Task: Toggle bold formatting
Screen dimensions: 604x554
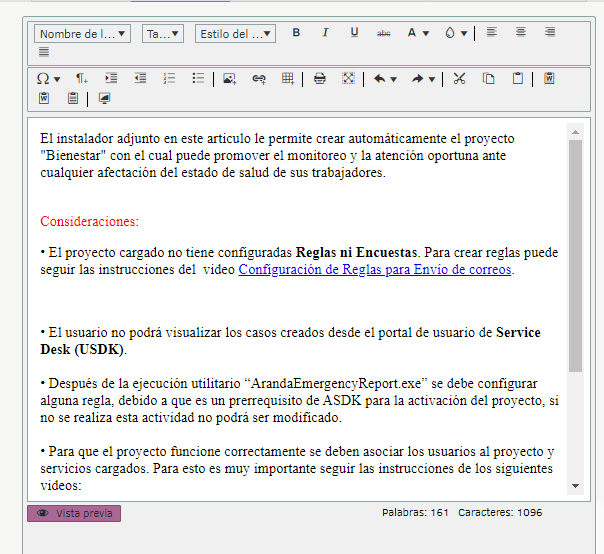Action: (x=296, y=33)
